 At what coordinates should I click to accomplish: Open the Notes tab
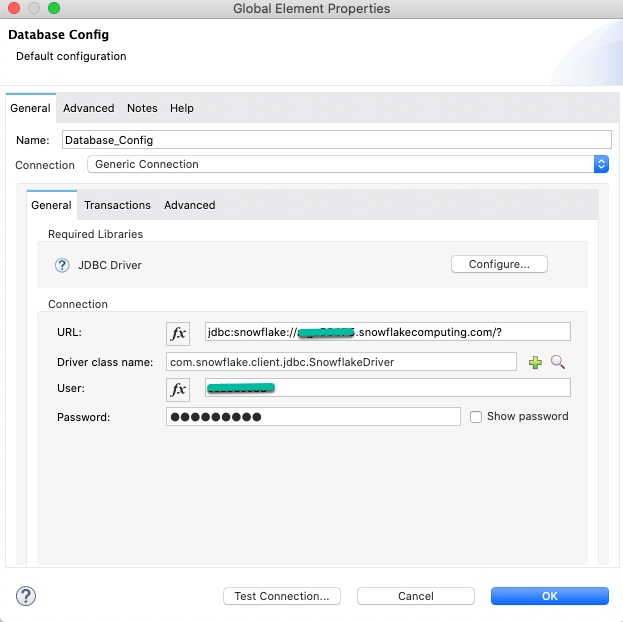(x=142, y=108)
